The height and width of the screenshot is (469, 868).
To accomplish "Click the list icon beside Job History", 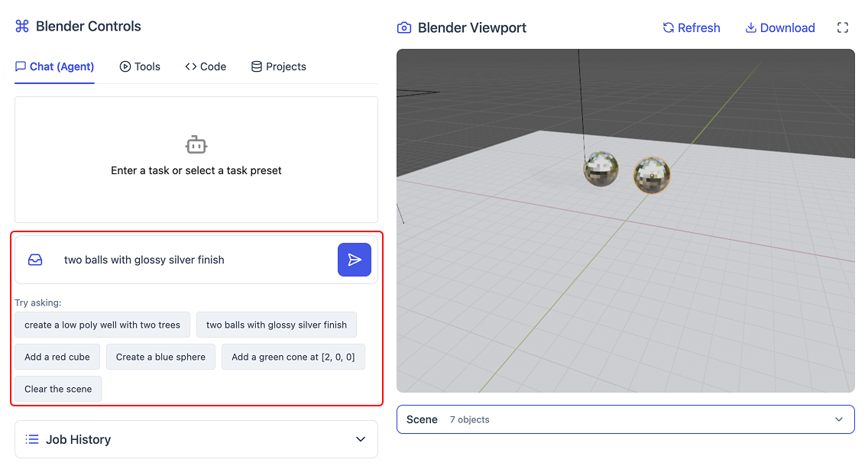I will [32, 439].
